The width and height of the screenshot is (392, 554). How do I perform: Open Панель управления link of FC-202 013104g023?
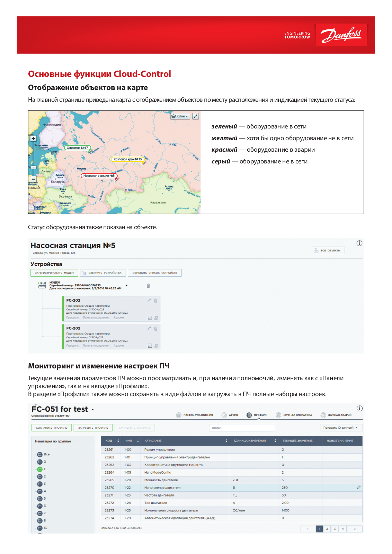(96, 346)
